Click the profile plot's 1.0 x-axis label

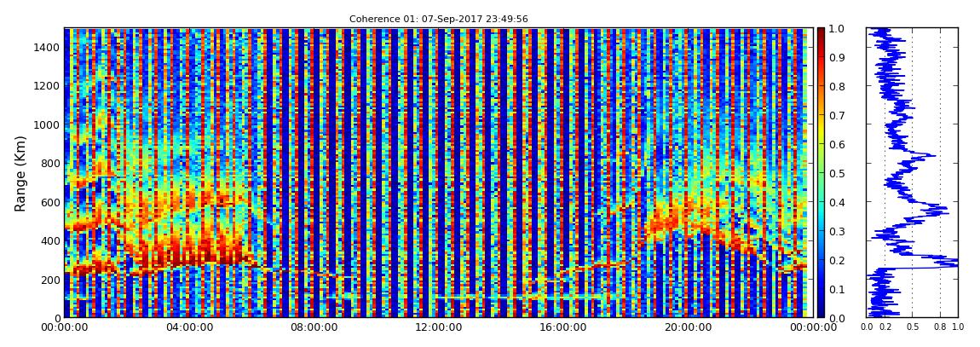[958, 327]
